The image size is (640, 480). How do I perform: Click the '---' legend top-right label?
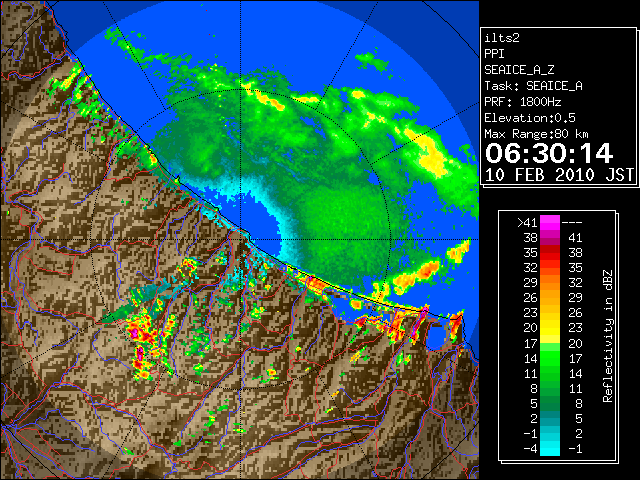coord(572,223)
